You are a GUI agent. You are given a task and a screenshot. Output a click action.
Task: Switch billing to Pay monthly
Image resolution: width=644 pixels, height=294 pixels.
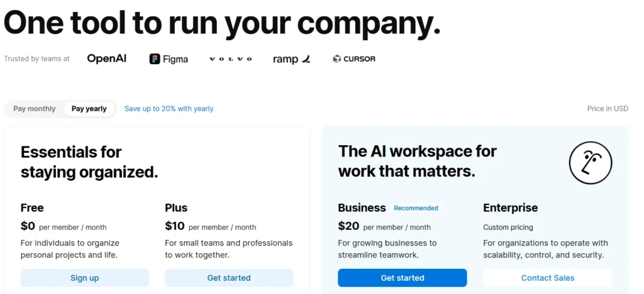[x=35, y=109]
